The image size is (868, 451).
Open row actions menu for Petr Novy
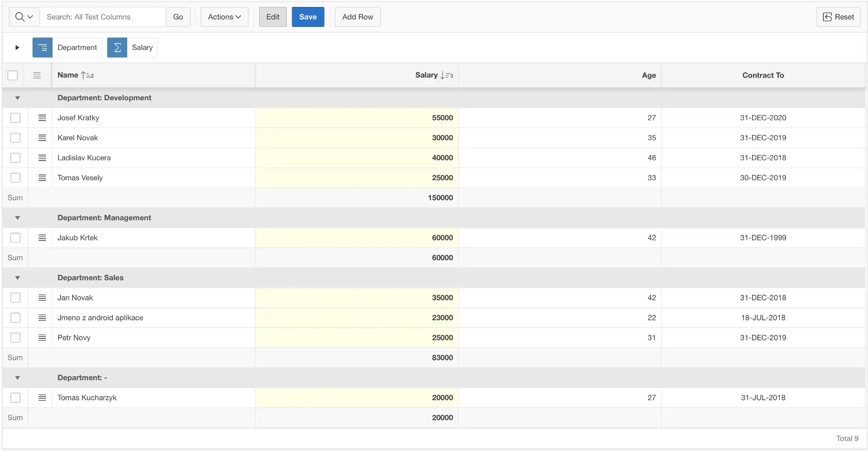click(x=42, y=338)
